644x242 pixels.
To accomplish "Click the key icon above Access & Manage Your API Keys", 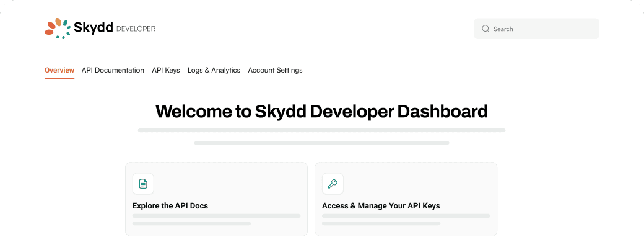I will pyautogui.click(x=333, y=184).
